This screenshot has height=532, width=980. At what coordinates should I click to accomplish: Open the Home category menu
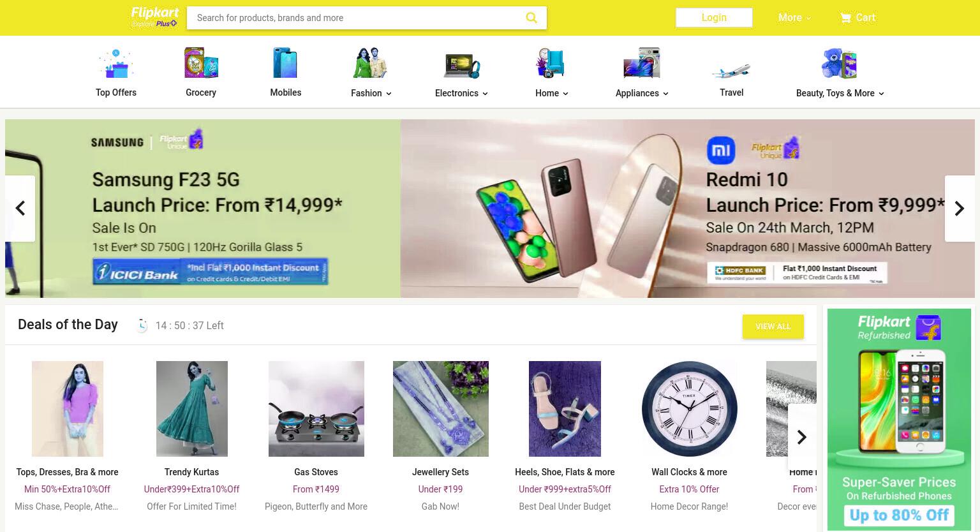pos(552,93)
